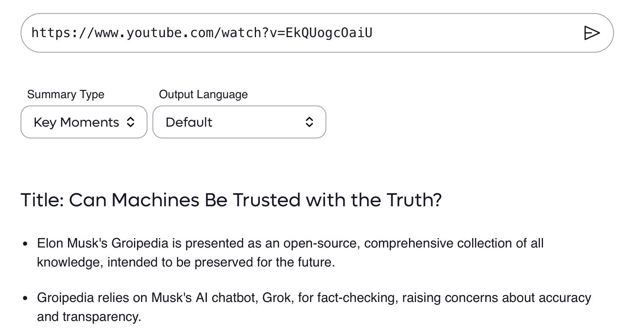
Task: Click the Summary Type label
Action: pos(66,94)
